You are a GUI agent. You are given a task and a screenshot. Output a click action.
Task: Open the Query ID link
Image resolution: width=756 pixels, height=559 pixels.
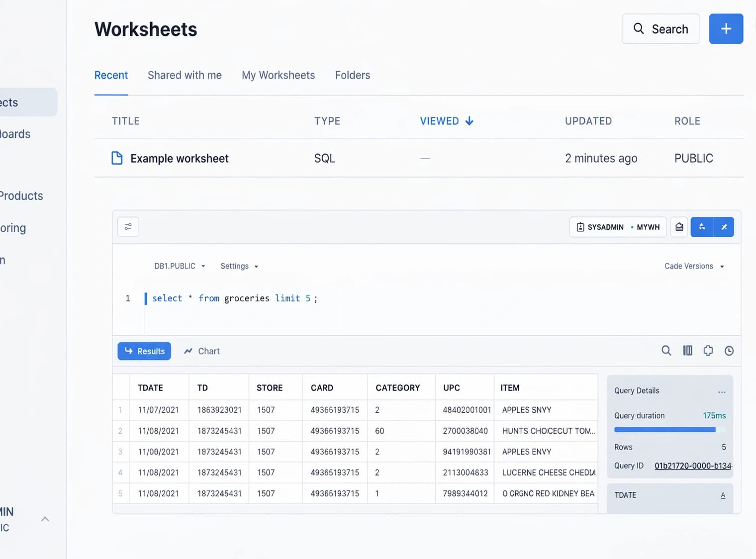(692, 466)
